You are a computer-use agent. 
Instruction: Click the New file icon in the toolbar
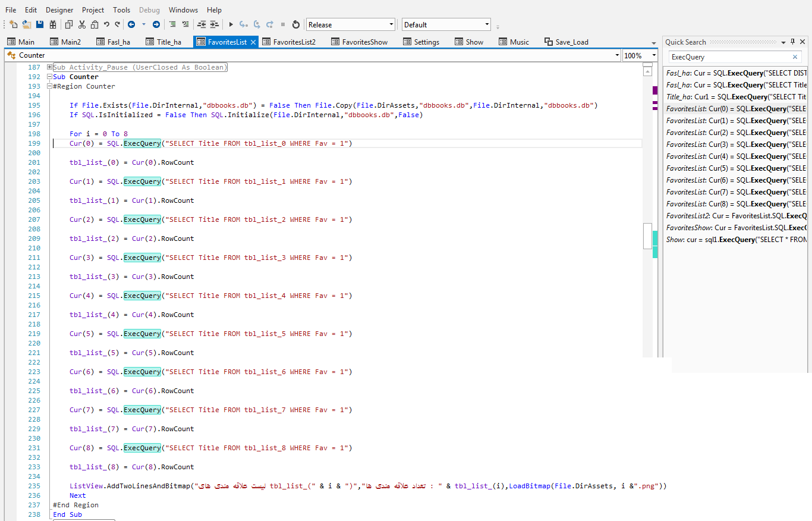pyautogui.click(x=13, y=24)
